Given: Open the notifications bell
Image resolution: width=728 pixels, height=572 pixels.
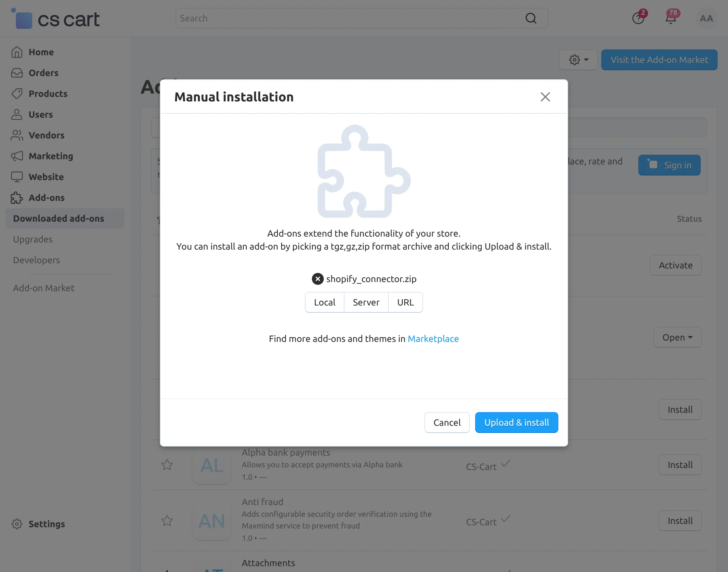Looking at the screenshot, I should (670, 19).
